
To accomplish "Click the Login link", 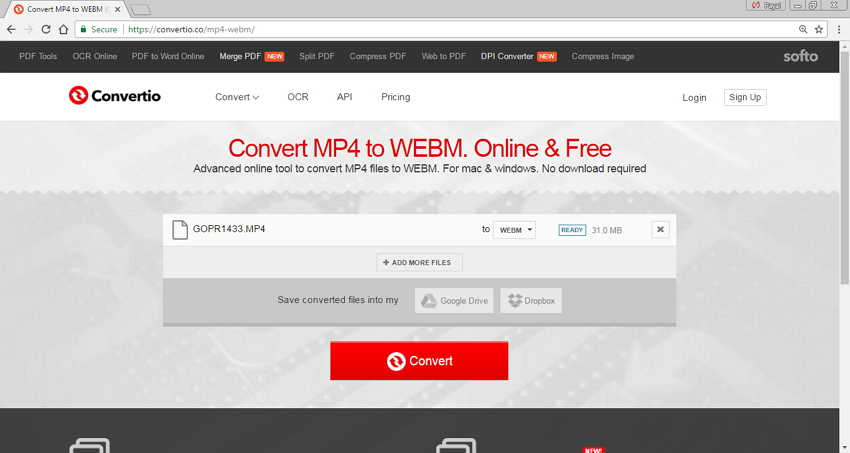I will 694,98.
